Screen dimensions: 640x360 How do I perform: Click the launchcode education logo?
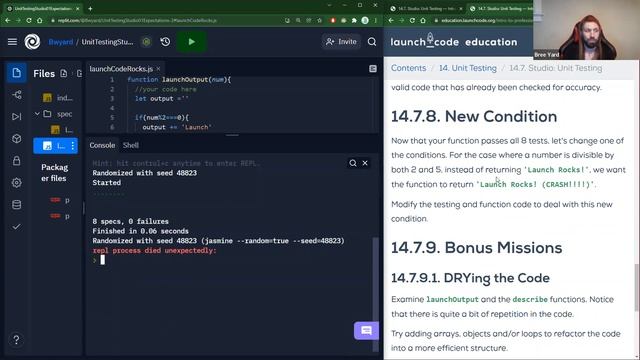(x=453, y=41)
